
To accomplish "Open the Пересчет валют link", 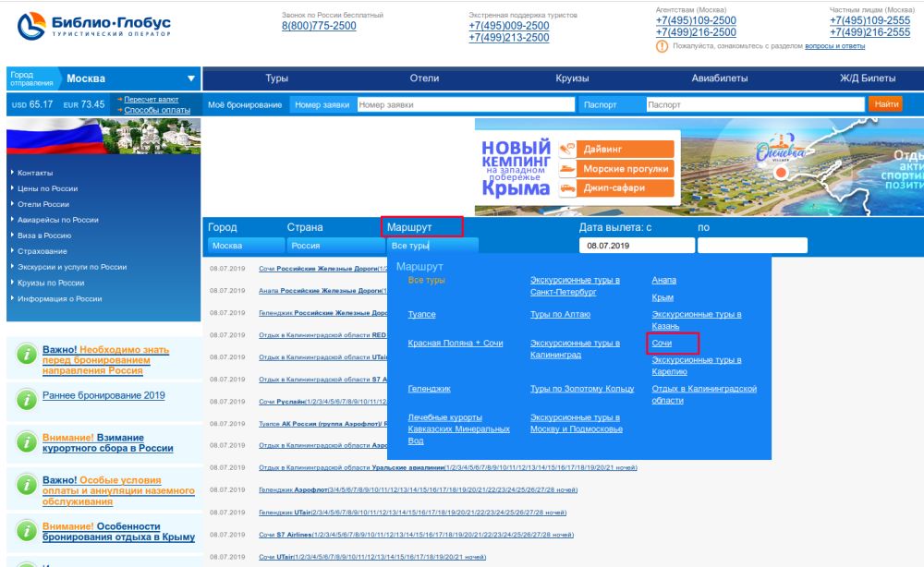I will click(x=151, y=99).
